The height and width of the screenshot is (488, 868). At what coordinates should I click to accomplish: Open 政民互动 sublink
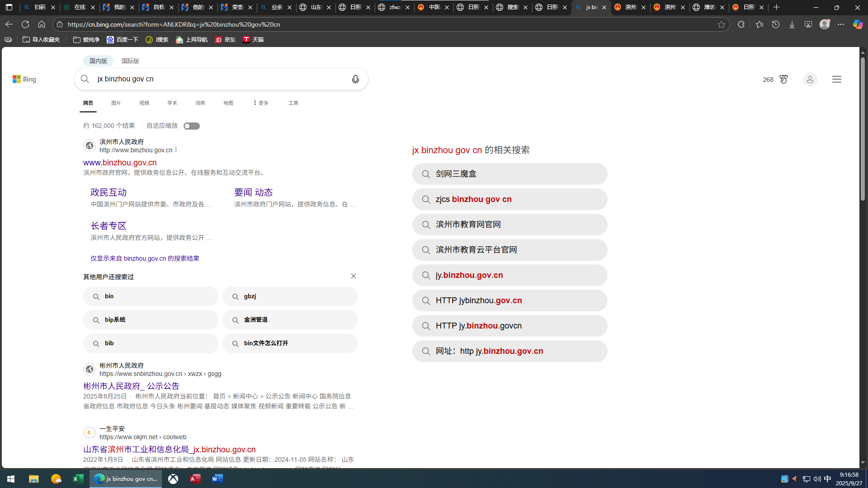tap(108, 192)
